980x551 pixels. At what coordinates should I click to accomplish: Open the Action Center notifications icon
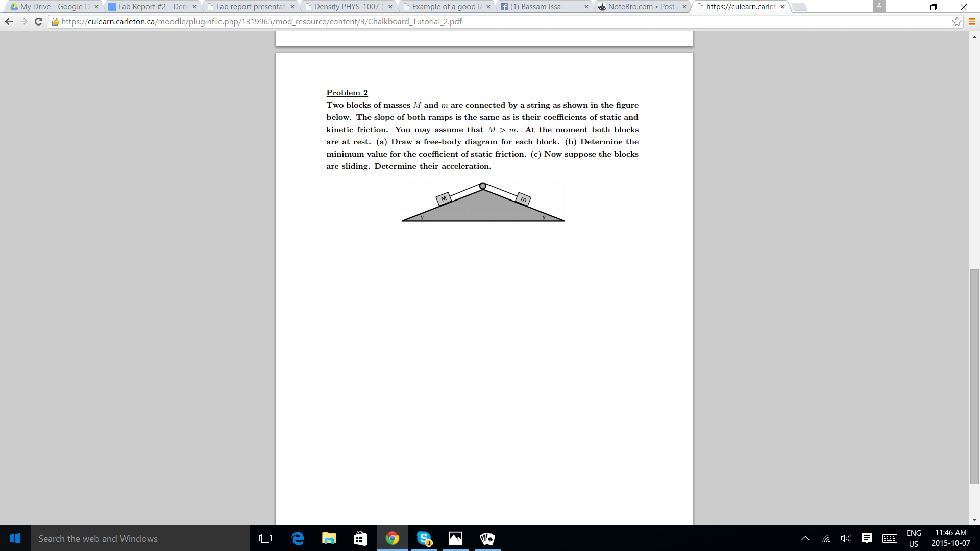[866, 538]
